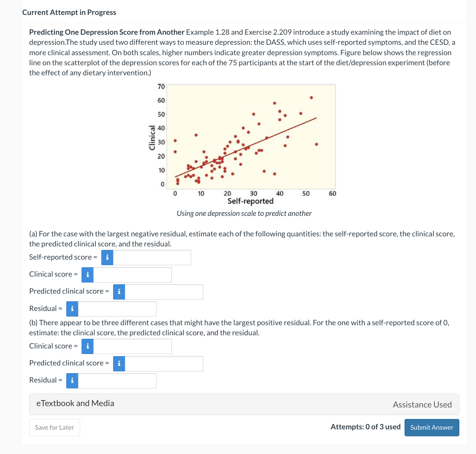Click the figure caption below the scatterplot
The image size is (476, 454).
pos(244,213)
